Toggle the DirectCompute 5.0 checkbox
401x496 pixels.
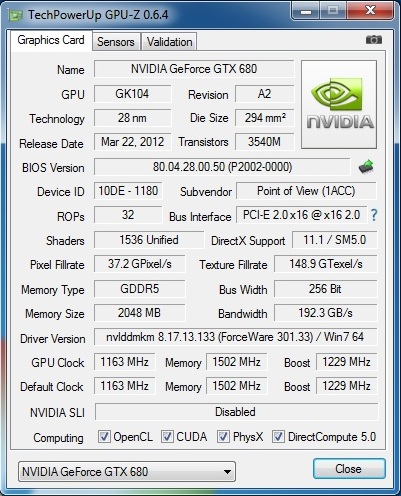point(278,437)
